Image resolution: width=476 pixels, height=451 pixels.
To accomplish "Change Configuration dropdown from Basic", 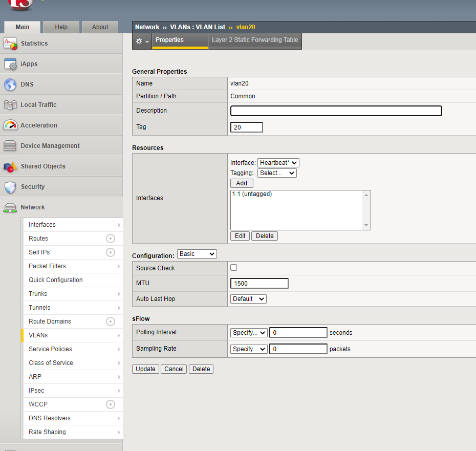I will (x=197, y=254).
